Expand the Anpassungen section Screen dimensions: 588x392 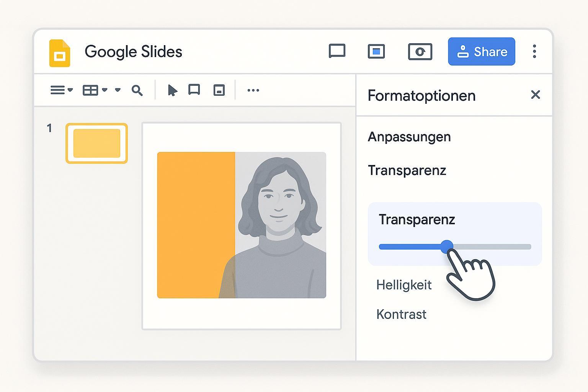(409, 137)
